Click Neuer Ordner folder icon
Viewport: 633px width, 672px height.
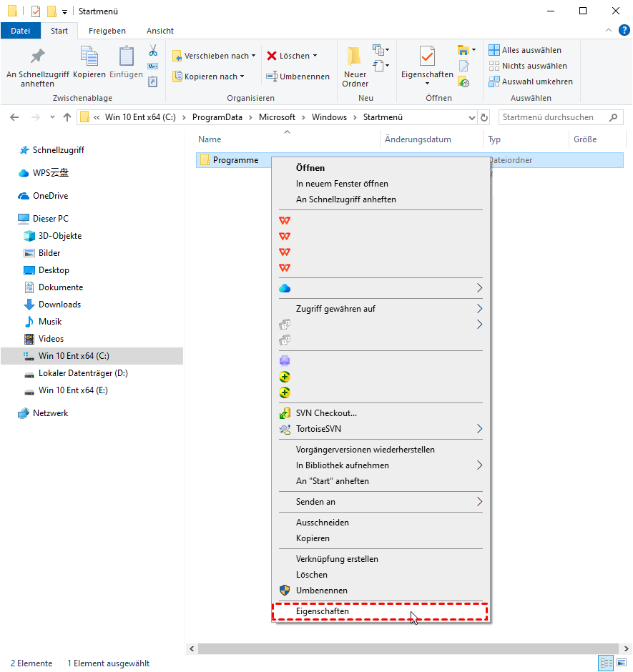point(355,56)
